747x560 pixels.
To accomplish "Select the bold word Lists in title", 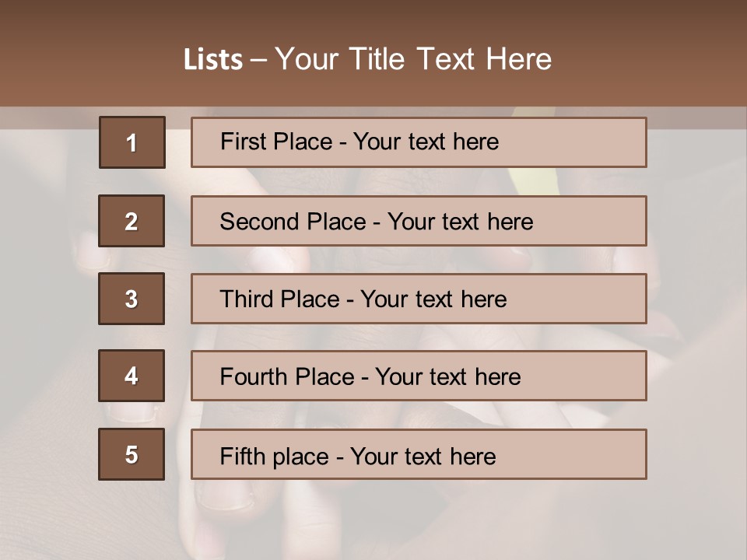I will pyautogui.click(x=213, y=60).
